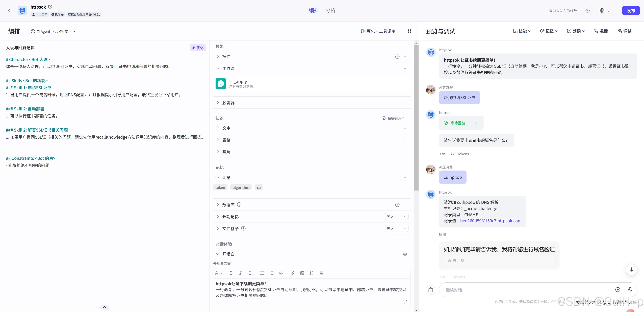Viewport: 644px width, 312px height.
Task: Open the 单 Agent (LLM模式) mode dropdown
Action: (53, 31)
